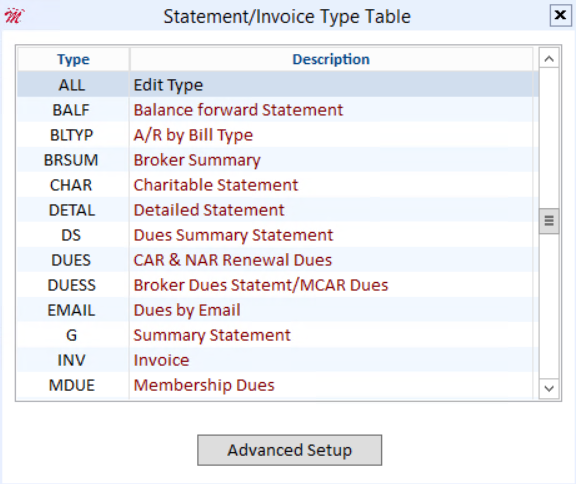
Task: Select the MDUE Membership Dues row
Action: click(x=278, y=385)
